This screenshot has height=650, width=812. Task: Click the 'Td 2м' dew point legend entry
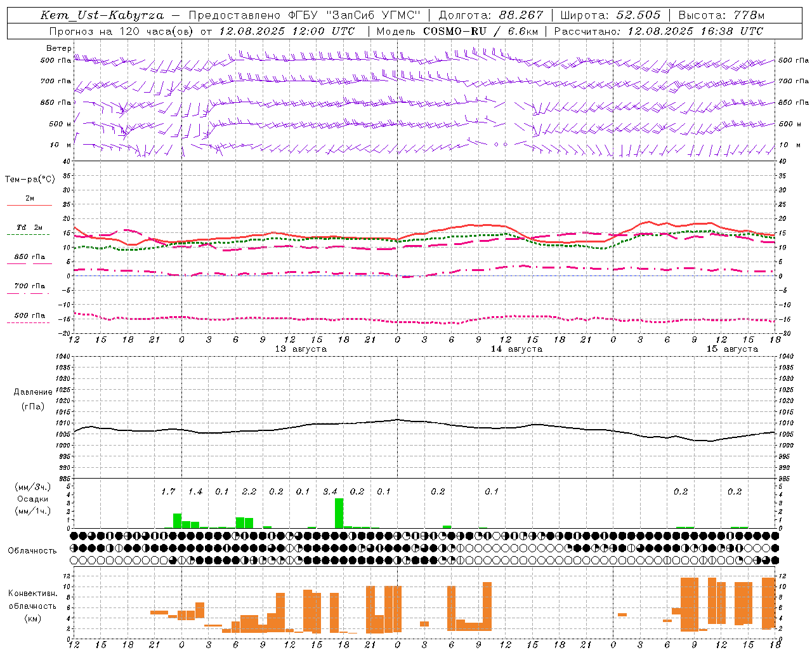pos(30,227)
